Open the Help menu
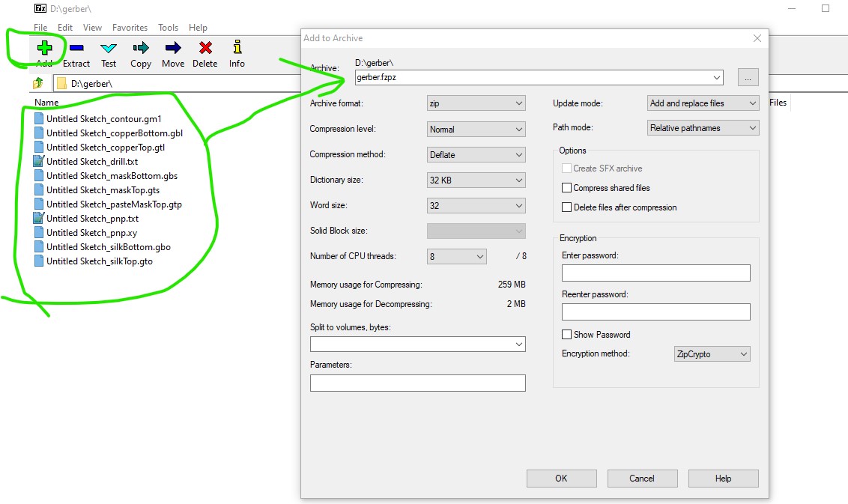Image resolution: width=848 pixels, height=504 pixels. [x=198, y=28]
